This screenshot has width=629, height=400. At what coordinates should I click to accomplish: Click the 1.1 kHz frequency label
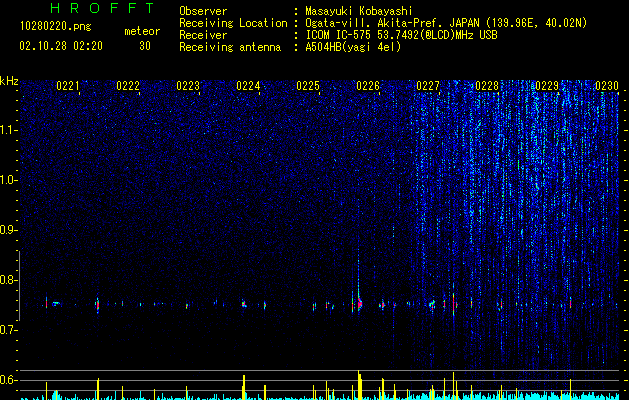tap(8, 130)
